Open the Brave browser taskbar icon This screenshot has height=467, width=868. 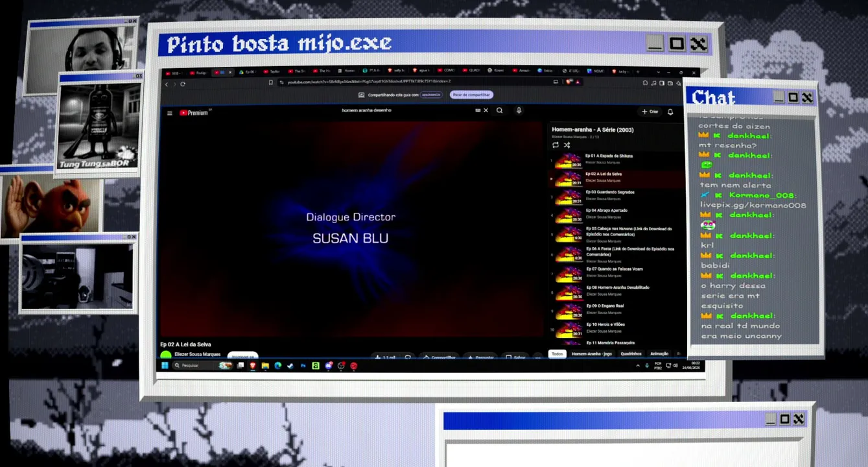pos(253,366)
